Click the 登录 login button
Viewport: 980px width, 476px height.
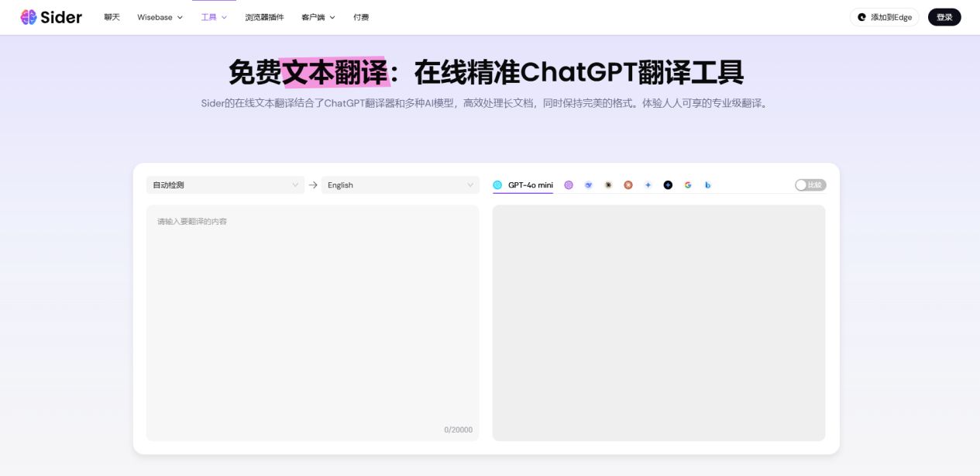point(944,17)
